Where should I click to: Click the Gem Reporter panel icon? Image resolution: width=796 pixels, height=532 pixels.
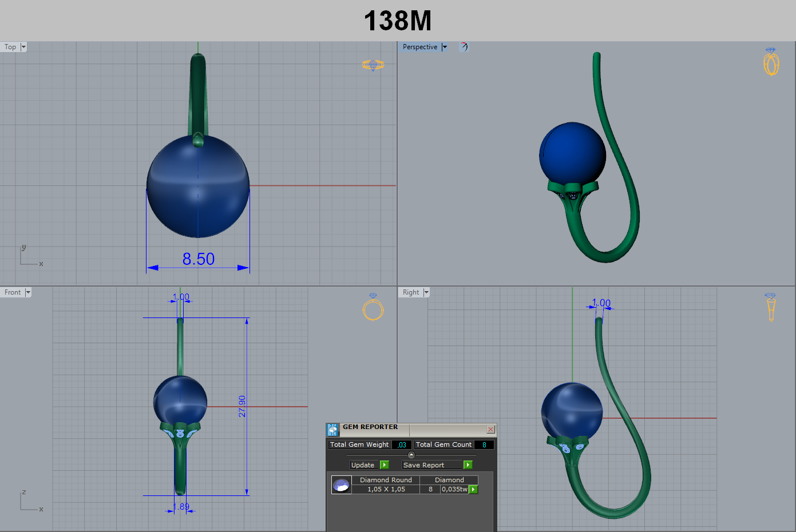[332, 430]
